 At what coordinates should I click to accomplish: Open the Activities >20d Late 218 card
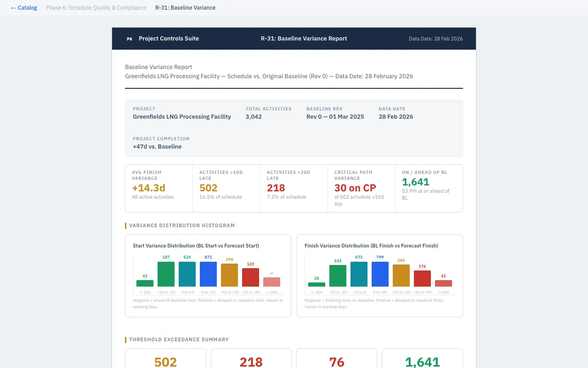(294, 188)
